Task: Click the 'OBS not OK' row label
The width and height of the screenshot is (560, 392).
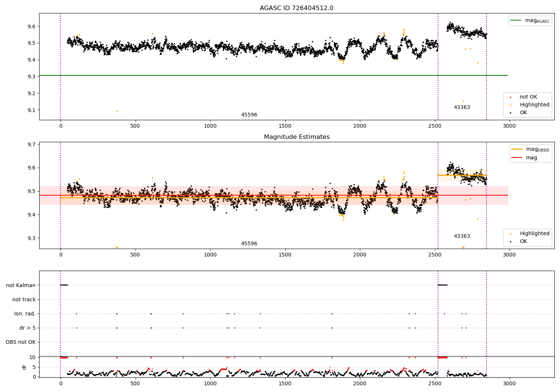Action: [x=21, y=342]
